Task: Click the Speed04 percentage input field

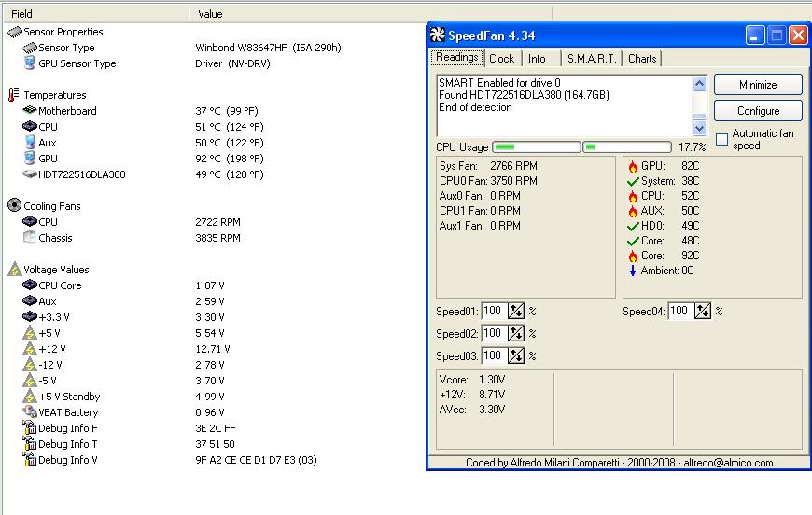Action: coord(681,311)
